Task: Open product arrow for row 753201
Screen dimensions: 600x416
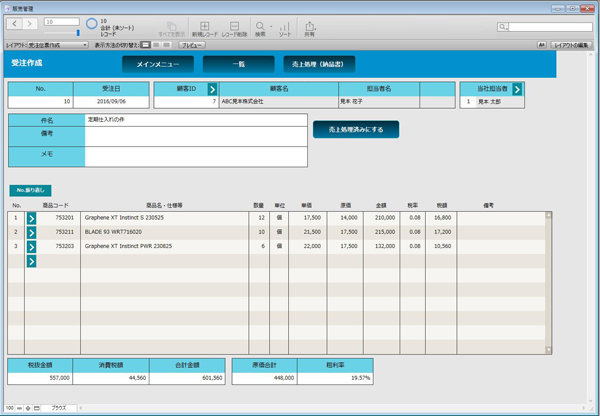Action: (31, 219)
